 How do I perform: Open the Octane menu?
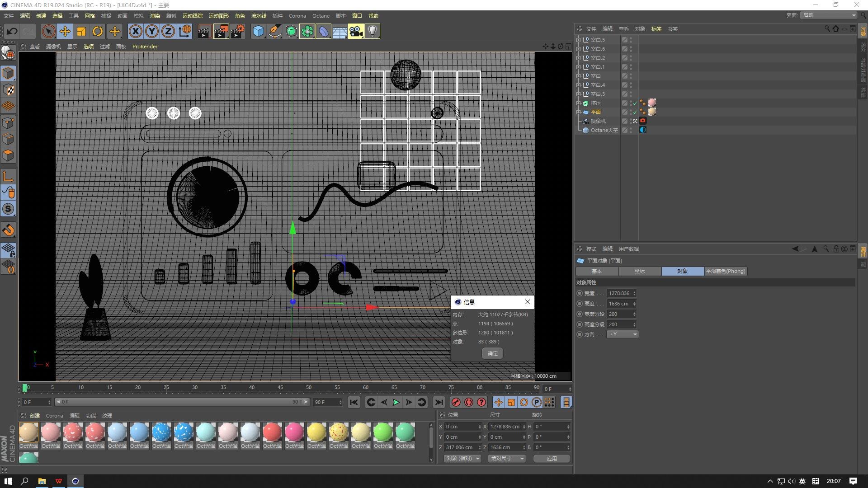point(321,16)
